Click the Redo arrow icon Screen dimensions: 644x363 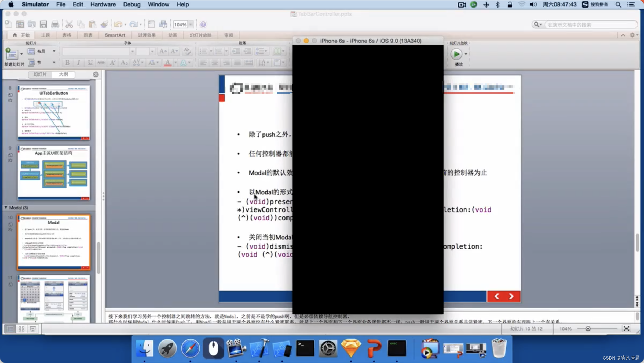pyautogui.click(x=133, y=24)
